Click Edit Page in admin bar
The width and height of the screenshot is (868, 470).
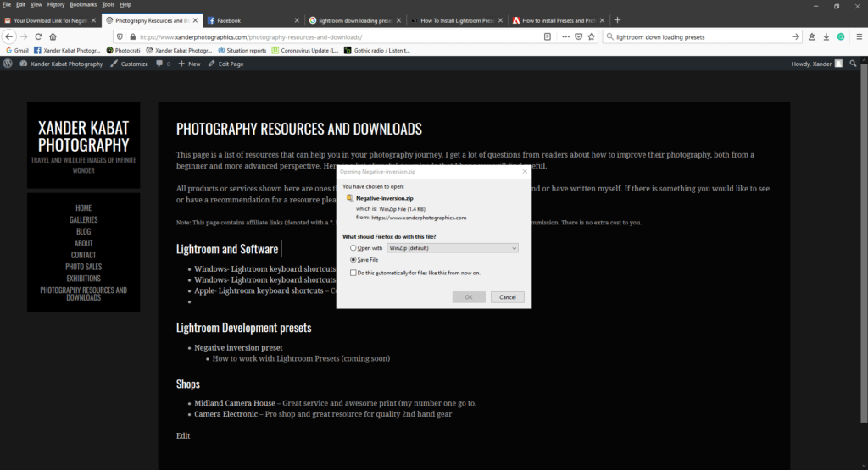[225, 64]
